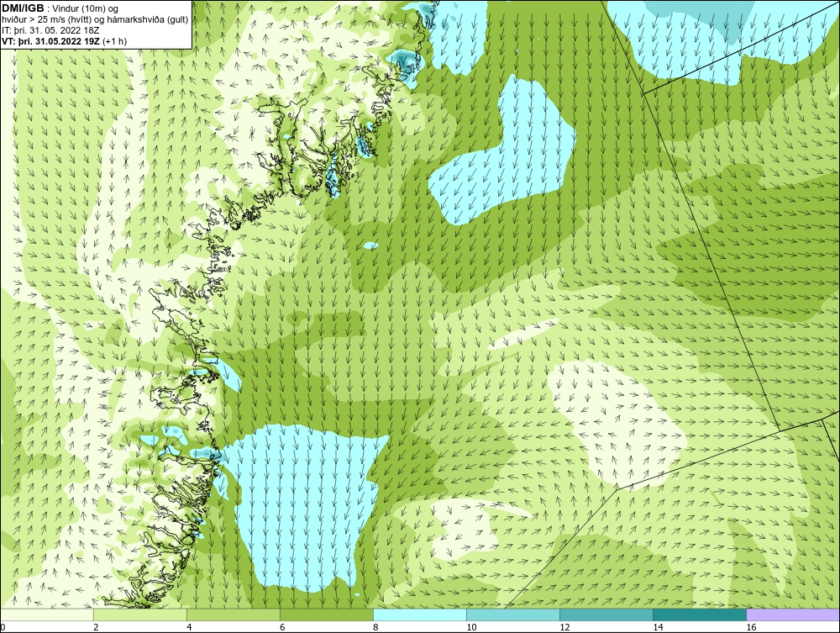The height and width of the screenshot is (633, 840).
Task: Click the 'VT: þri. 31.05.2022 19Z' line
Action: click(x=50, y=41)
